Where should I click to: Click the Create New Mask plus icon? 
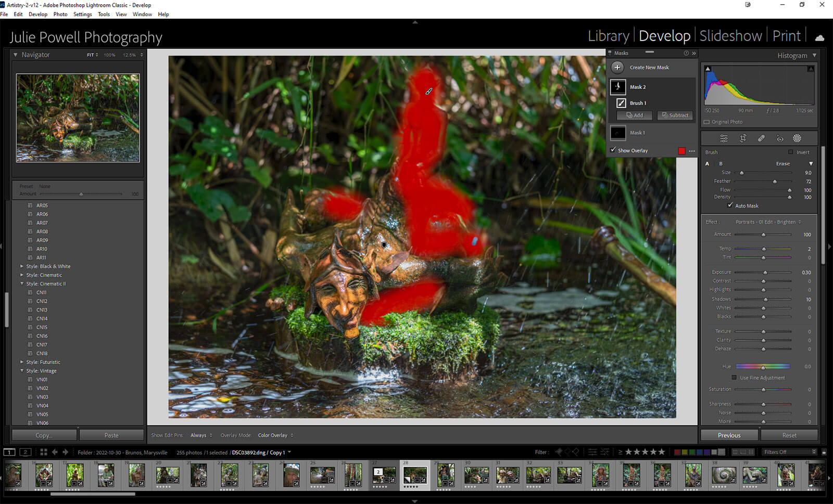point(617,68)
